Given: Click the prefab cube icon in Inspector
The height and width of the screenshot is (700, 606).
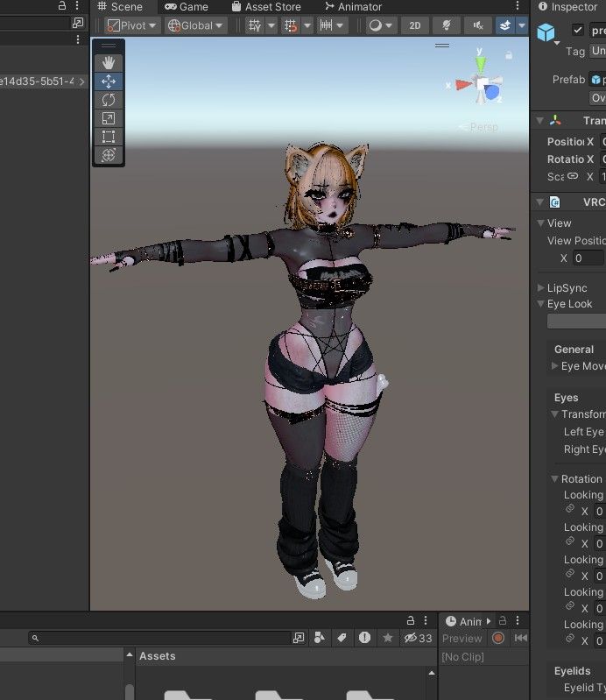Looking at the screenshot, I should [546, 32].
